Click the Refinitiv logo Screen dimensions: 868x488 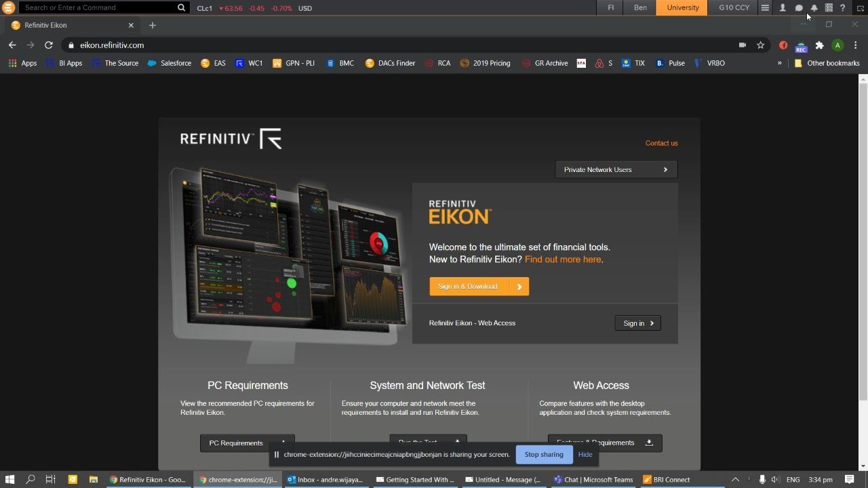231,139
